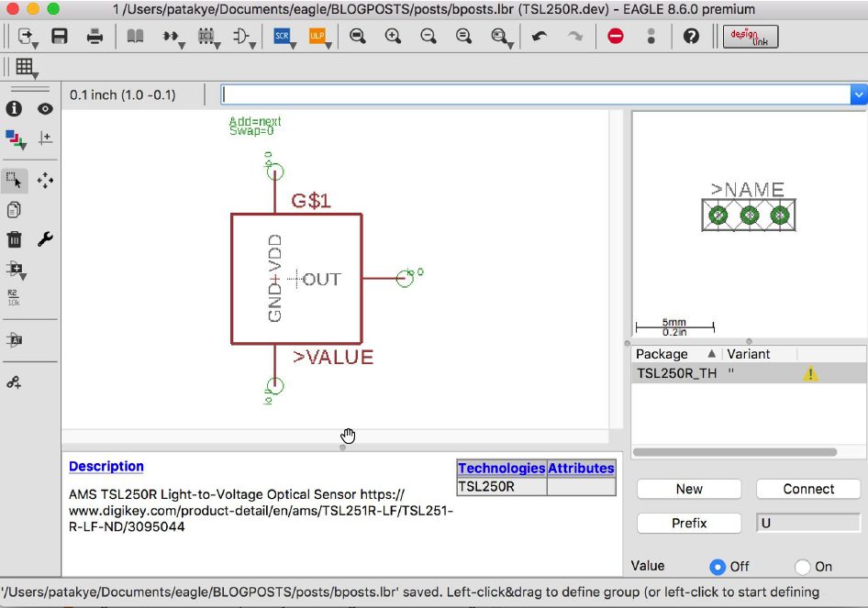The width and height of the screenshot is (868, 608).
Task: Click the red Stop command icon
Action: tap(615, 37)
